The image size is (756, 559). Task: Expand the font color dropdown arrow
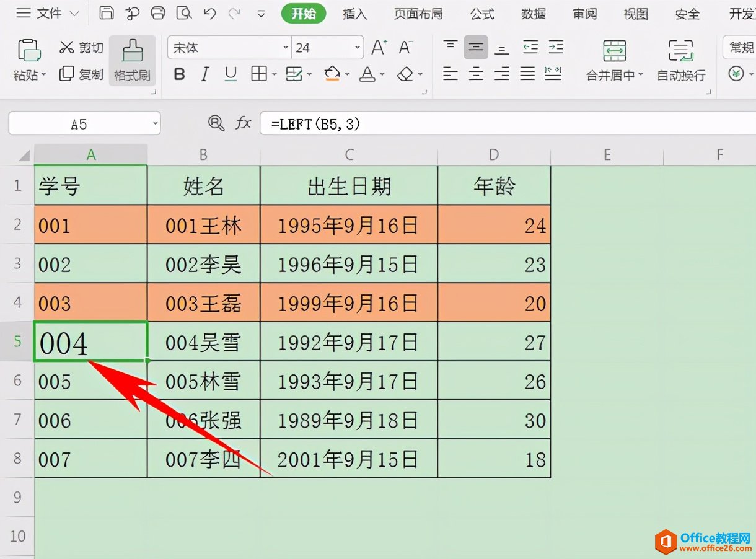pyautogui.click(x=383, y=75)
